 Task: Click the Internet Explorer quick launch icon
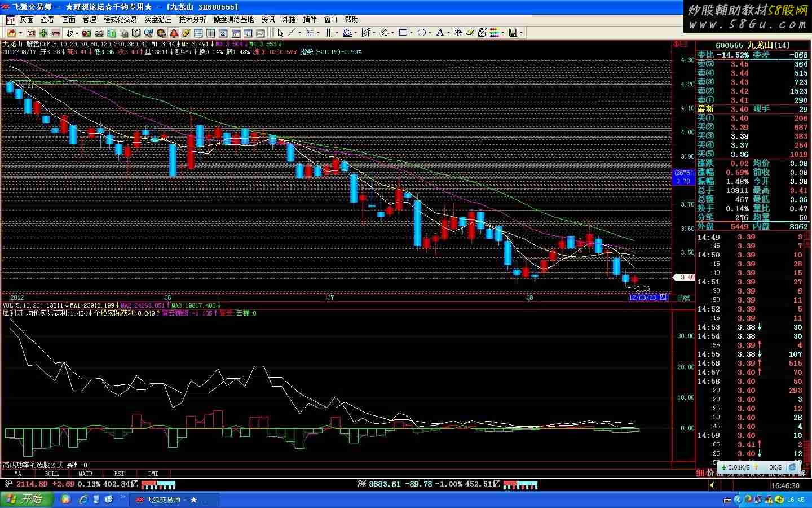coord(83,500)
